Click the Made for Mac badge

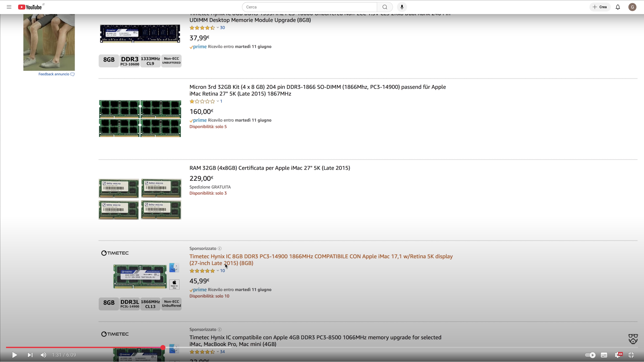(x=174, y=285)
